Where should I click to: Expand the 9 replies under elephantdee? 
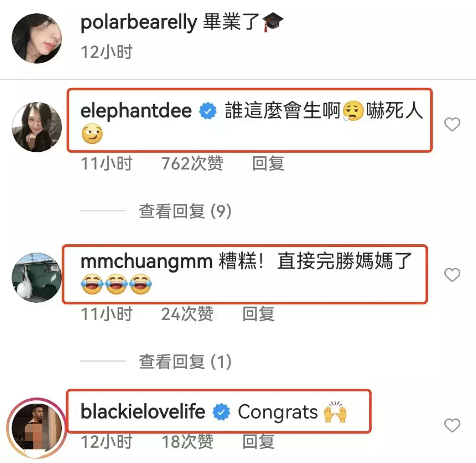click(x=185, y=211)
